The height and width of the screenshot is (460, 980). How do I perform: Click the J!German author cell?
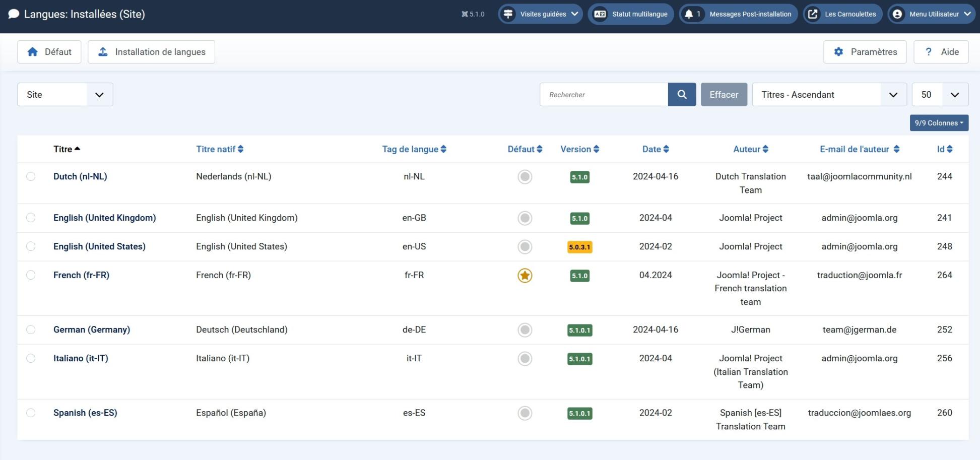(x=751, y=330)
